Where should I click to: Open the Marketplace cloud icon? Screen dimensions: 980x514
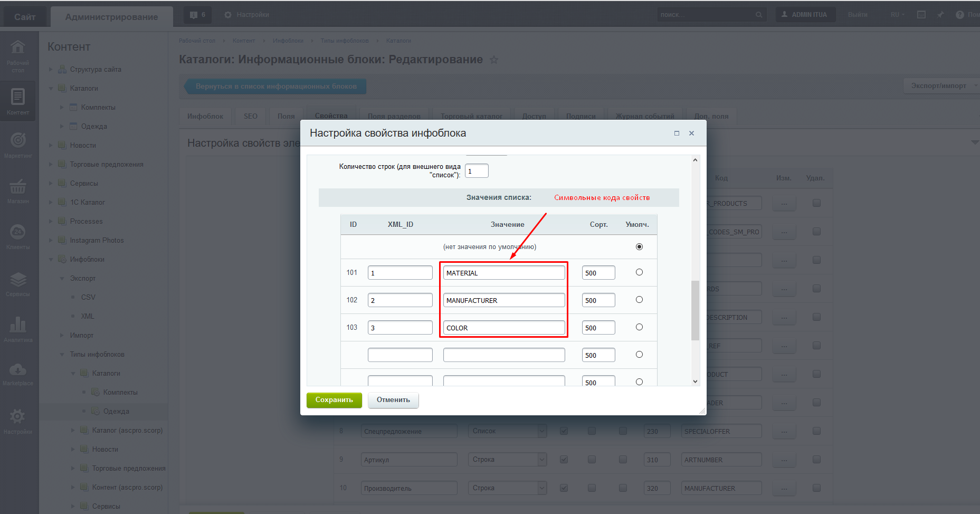pos(18,373)
